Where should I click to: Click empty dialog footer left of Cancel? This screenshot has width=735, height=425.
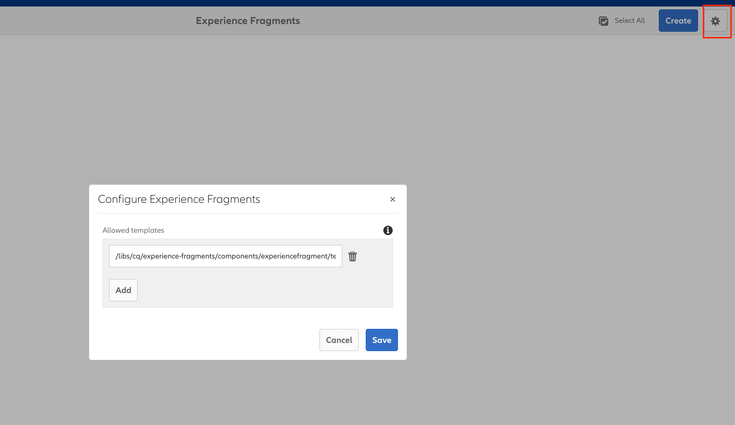[x=200, y=340]
